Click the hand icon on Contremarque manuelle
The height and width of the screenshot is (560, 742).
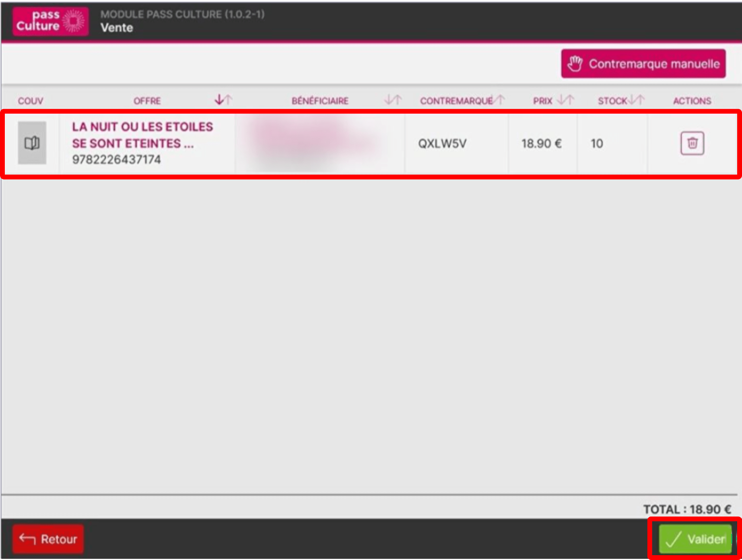[575, 64]
